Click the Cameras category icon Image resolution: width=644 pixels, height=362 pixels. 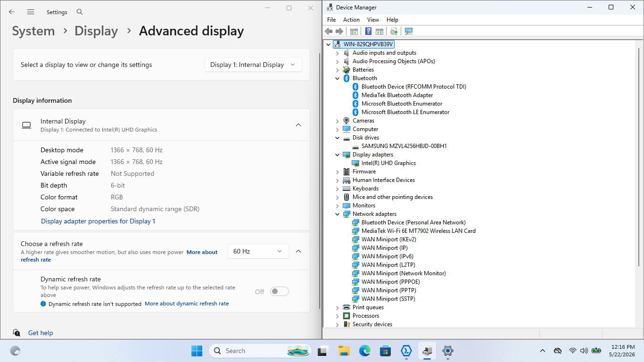[347, 121]
